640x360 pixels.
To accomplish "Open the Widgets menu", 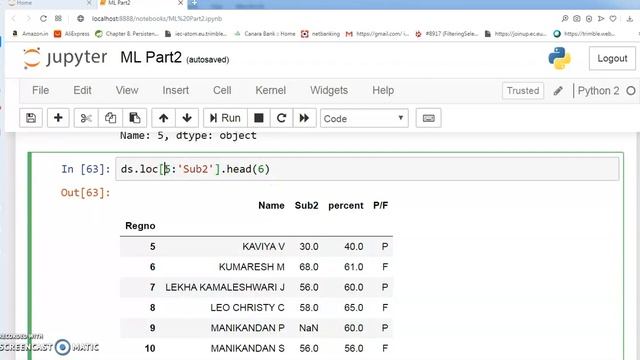I will pos(329,90).
